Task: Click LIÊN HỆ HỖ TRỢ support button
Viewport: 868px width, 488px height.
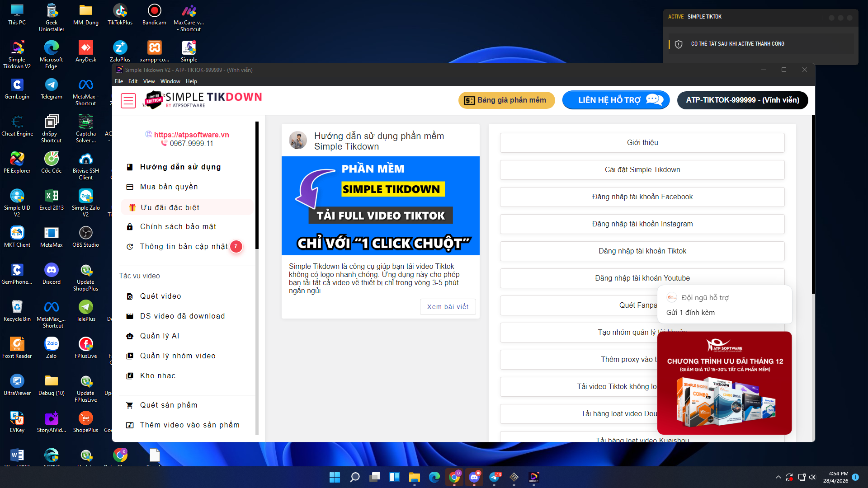Action: click(x=616, y=100)
